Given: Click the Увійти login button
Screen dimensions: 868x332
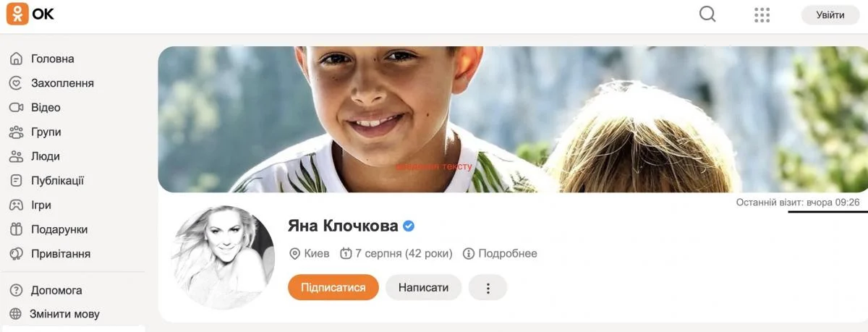Looking at the screenshot, I should [830, 14].
